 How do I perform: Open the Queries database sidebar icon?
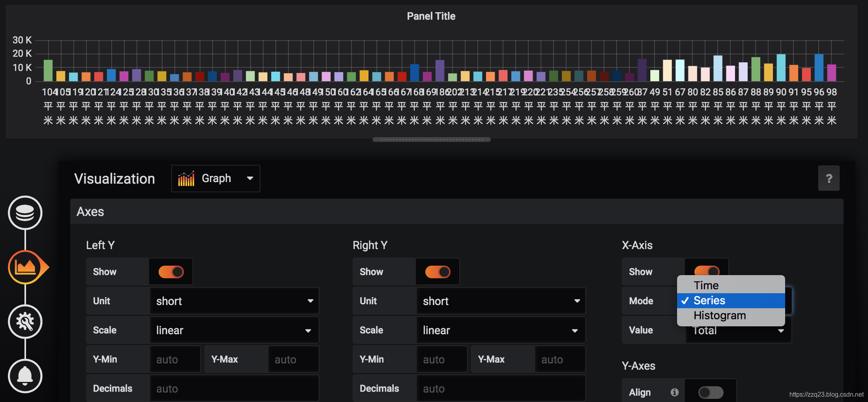(25, 213)
